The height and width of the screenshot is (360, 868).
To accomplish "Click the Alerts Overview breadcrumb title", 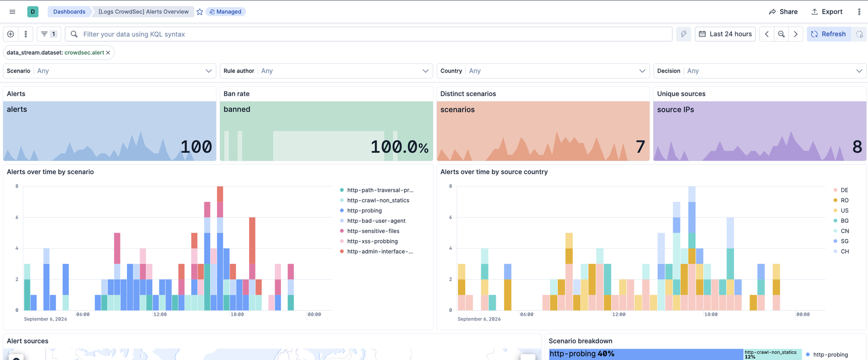I will pyautogui.click(x=143, y=11).
